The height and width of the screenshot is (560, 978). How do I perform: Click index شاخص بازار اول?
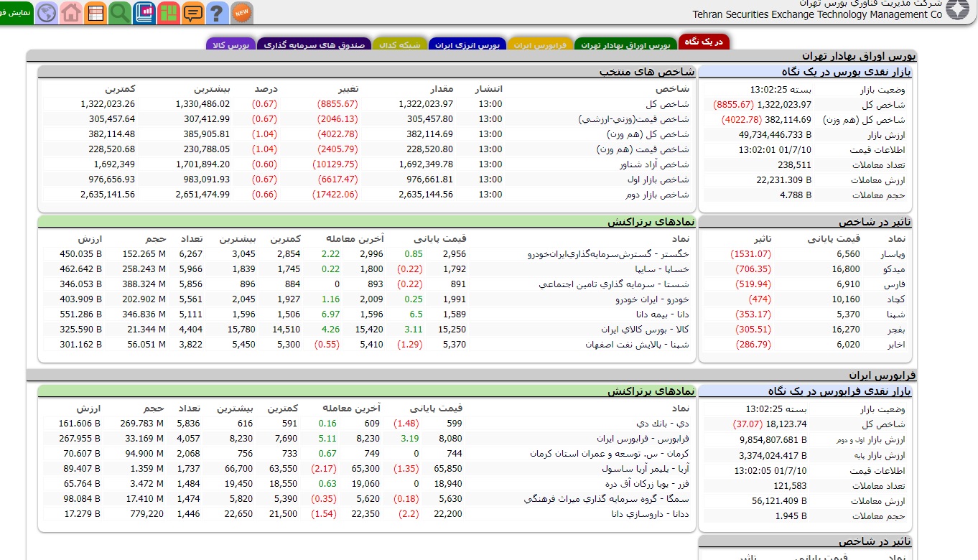tap(658, 179)
